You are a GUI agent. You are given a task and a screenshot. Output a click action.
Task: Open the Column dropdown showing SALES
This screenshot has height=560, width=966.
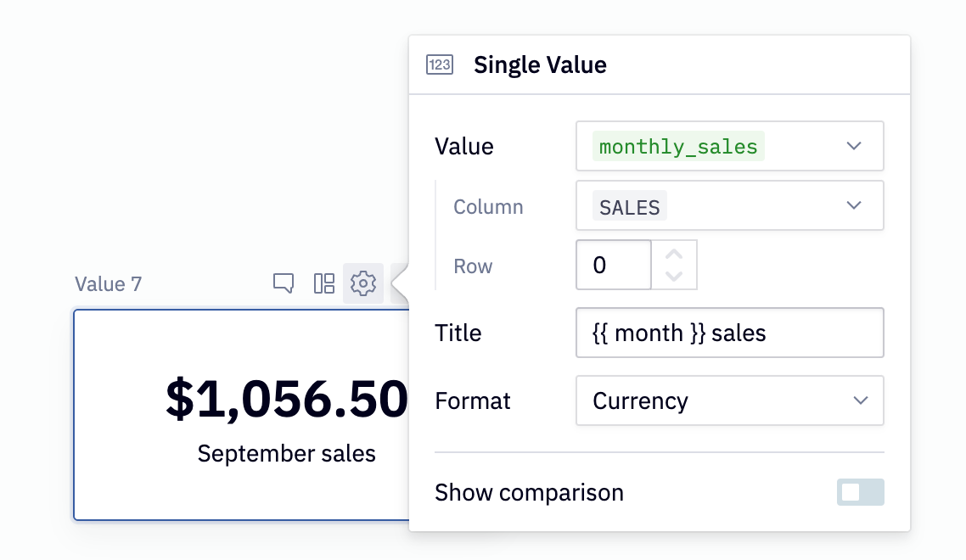pos(730,205)
